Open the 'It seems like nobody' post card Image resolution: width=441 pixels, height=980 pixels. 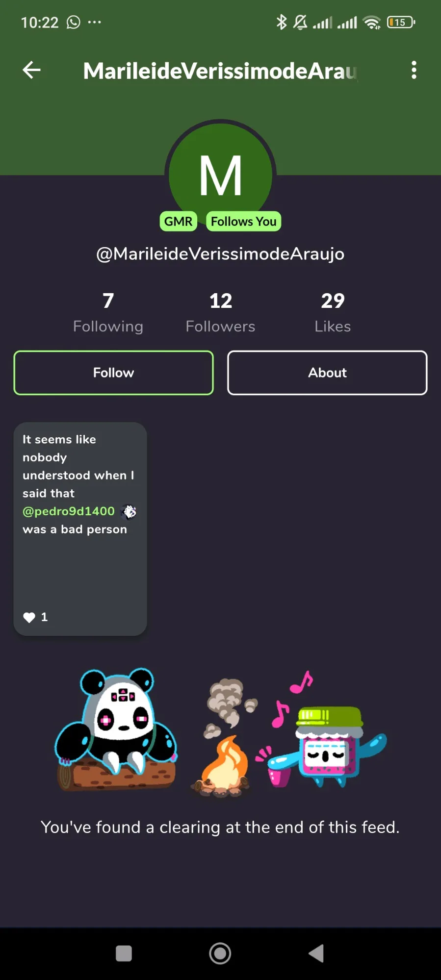[80, 529]
